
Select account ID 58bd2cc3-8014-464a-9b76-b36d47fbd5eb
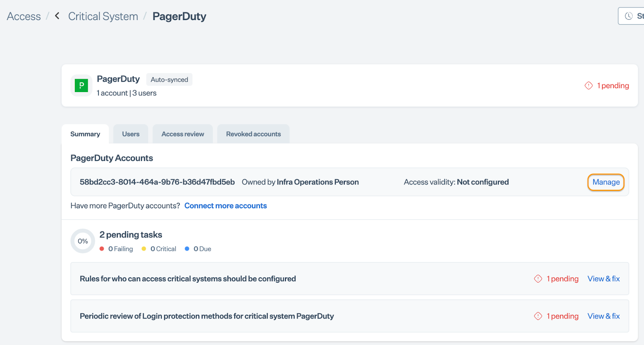tap(157, 182)
